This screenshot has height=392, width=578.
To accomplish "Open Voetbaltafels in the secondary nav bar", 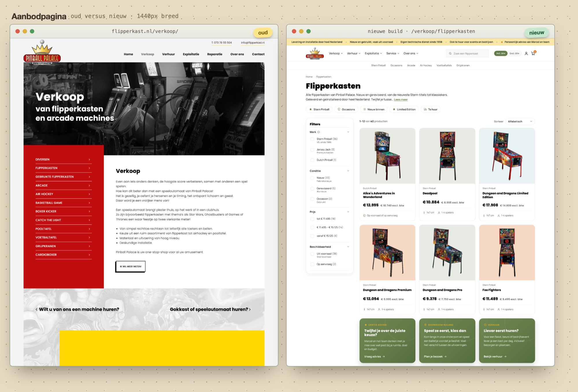I will [x=444, y=66].
